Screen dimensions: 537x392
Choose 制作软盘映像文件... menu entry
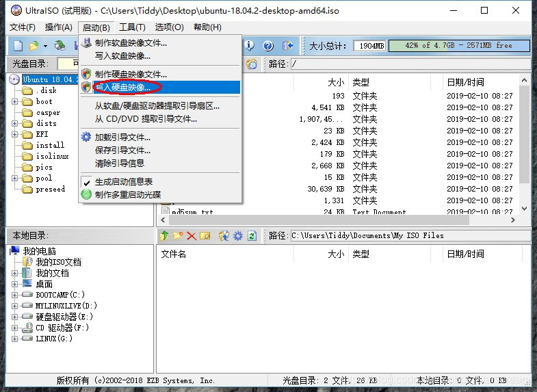point(160,43)
